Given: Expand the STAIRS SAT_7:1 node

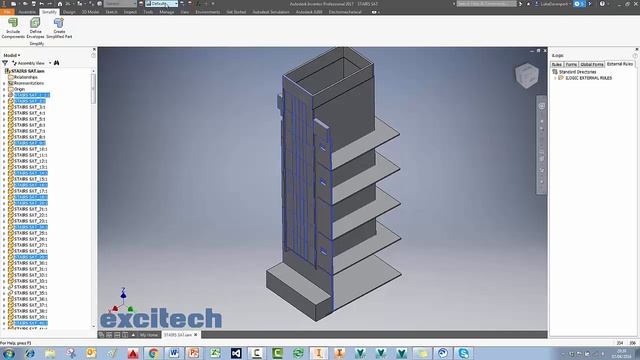Looking at the screenshot, I should [4, 131].
